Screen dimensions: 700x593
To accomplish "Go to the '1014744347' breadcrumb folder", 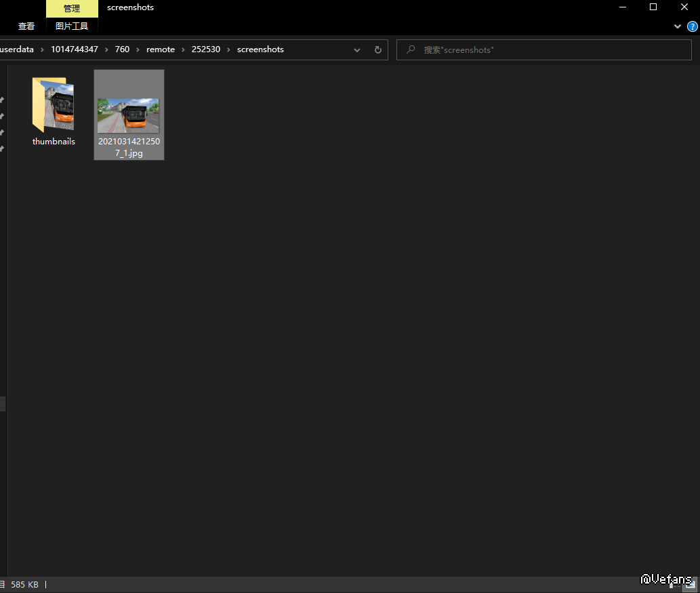I will (75, 50).
